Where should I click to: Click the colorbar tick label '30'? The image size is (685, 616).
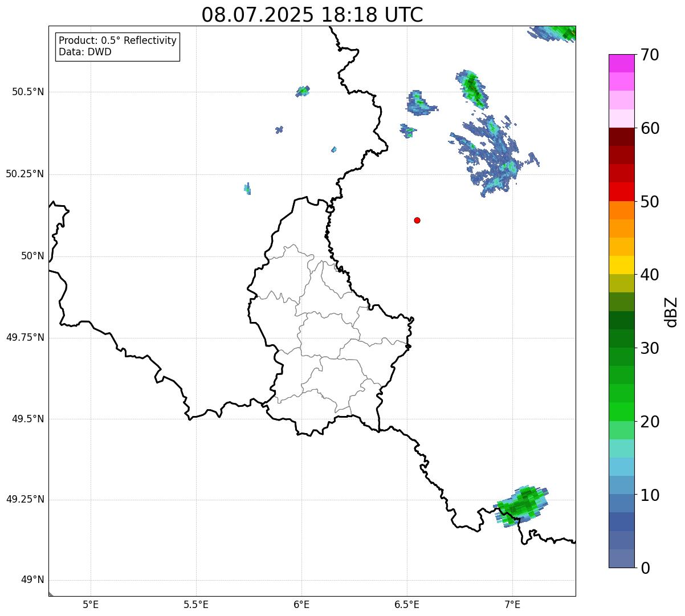click(649, 348)
